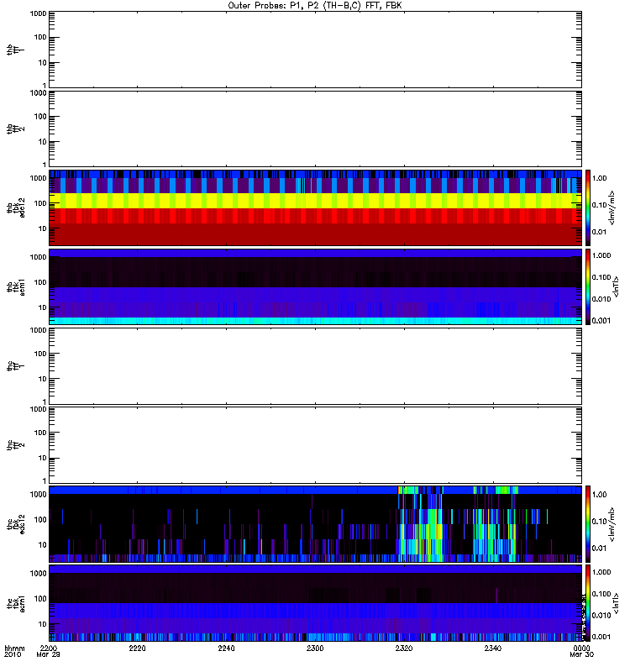Image resolution: width=630 pixels, height=672 pixels.
Task: Select the "2220" time axis label
Action: (137, 648)
